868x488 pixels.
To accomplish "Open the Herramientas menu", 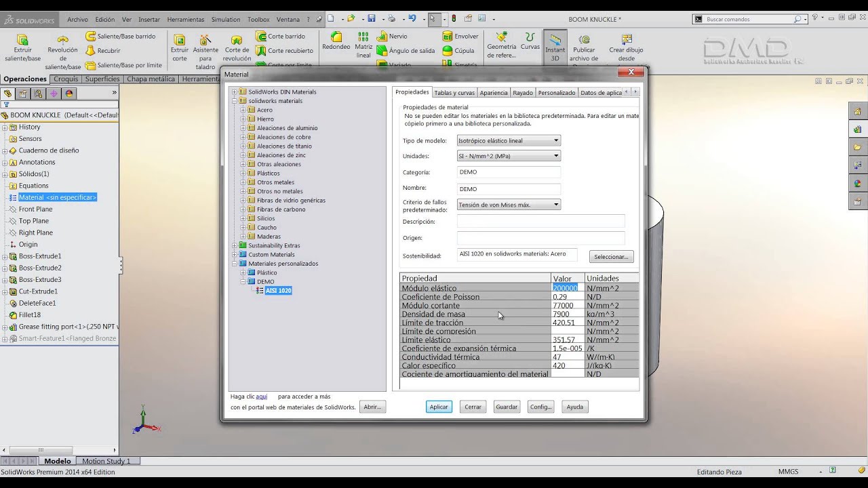I will pyautogui.click(x=186, y=20).
